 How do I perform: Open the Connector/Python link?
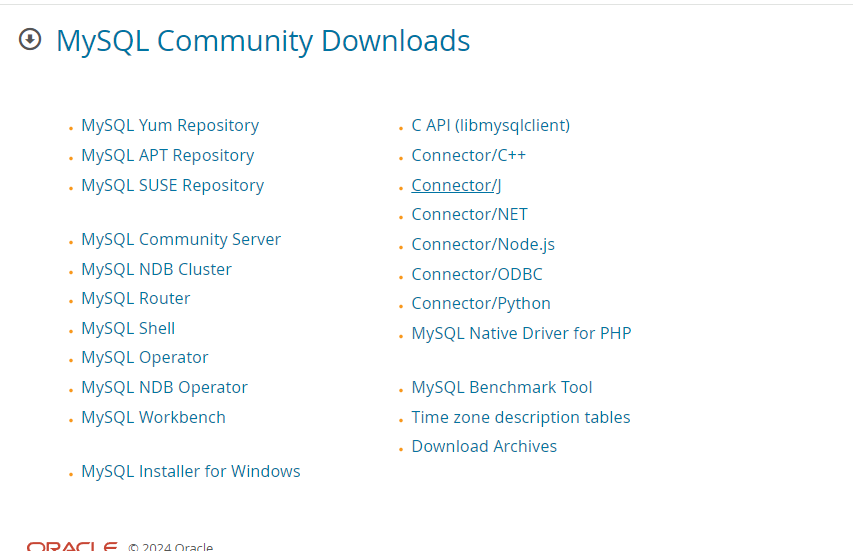coord(481,304)
